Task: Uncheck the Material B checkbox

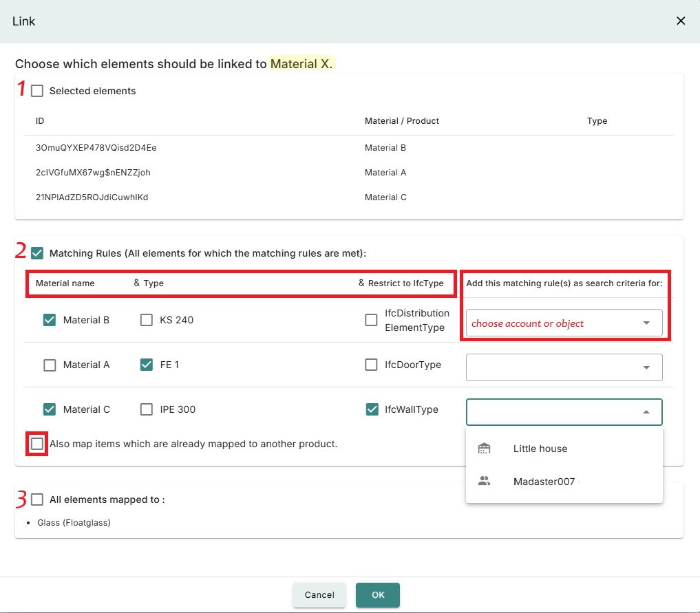Action: pyautogui.click(x=50, y=320)
